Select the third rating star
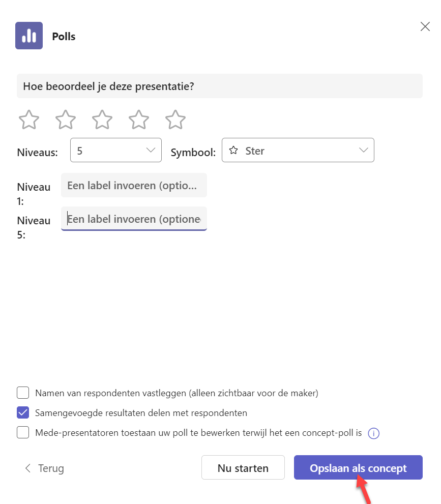The image size is (441, 504). pos(102,120)
